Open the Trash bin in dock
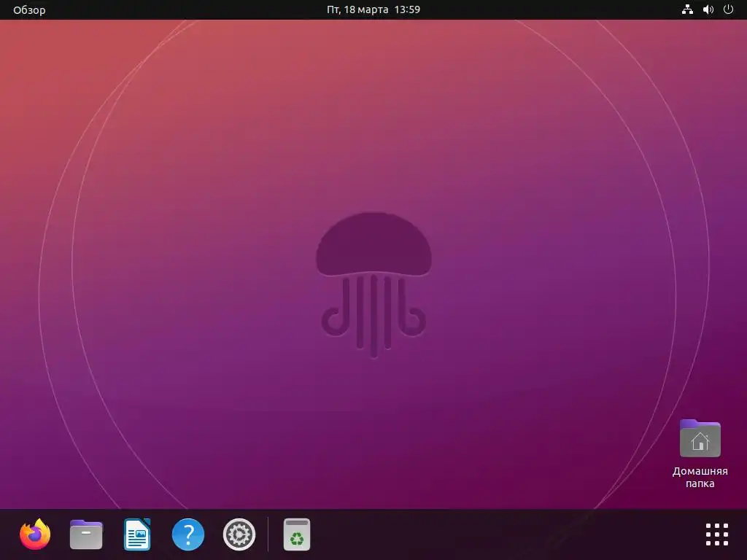 [x=297, y=534]
